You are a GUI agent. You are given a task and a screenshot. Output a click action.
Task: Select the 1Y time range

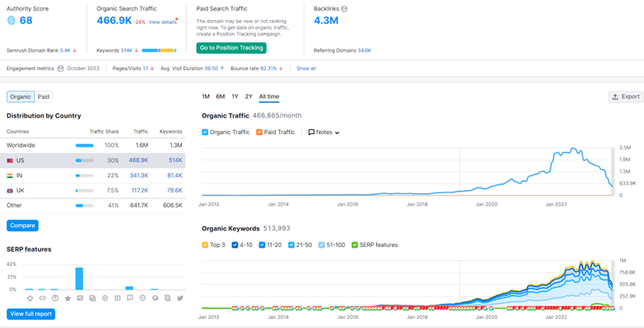point(235,97)
